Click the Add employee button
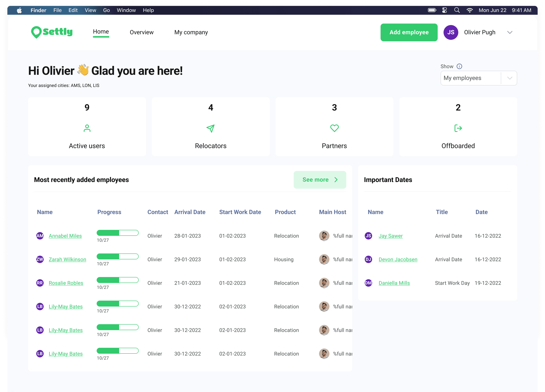Image resolution: width=545 pixels, height=392 pixels. coord(409,32)
